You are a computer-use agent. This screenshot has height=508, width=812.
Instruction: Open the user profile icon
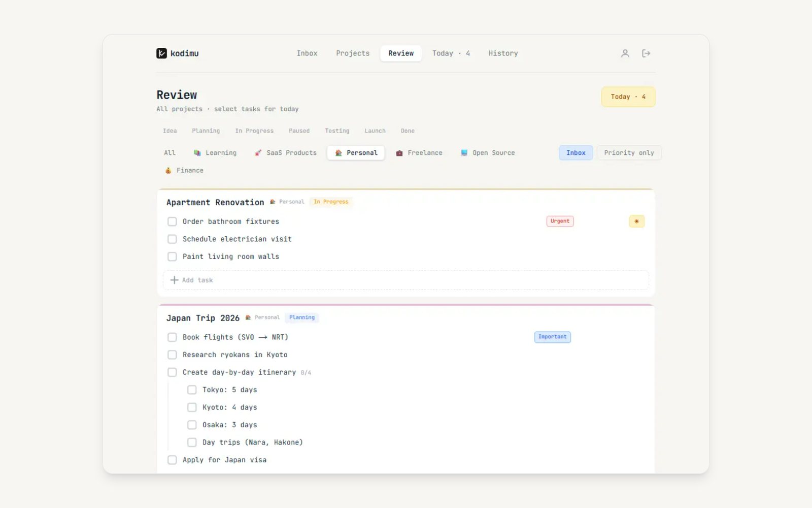click(625, 53)
